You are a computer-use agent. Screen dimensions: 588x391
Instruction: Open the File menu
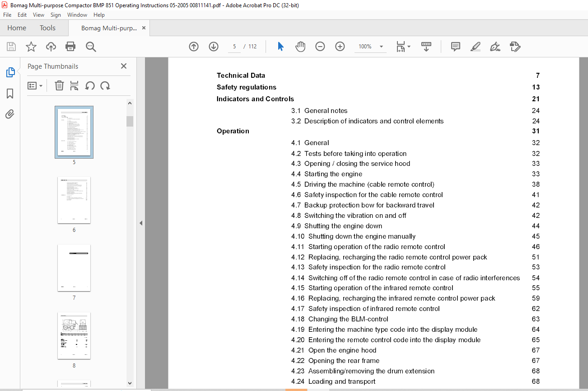[x=7, y=15]
